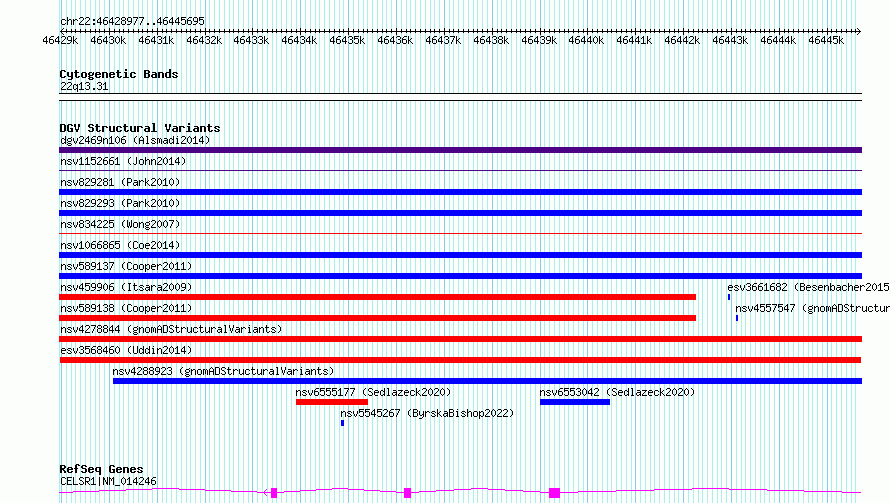
Task: Open nsv589137 (Cooper2011) label
Action: [126, 266]
